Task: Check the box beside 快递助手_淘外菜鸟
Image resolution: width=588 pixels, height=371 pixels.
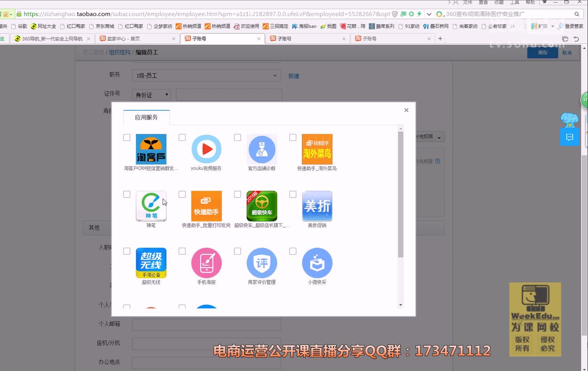Action: pos(293,137)
